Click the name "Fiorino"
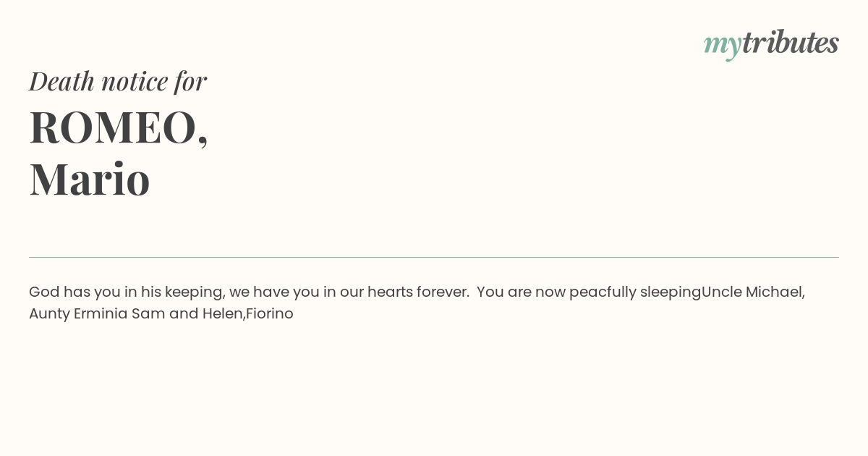The width and height of the screenshot is (868, 456). tap(270, 314)
